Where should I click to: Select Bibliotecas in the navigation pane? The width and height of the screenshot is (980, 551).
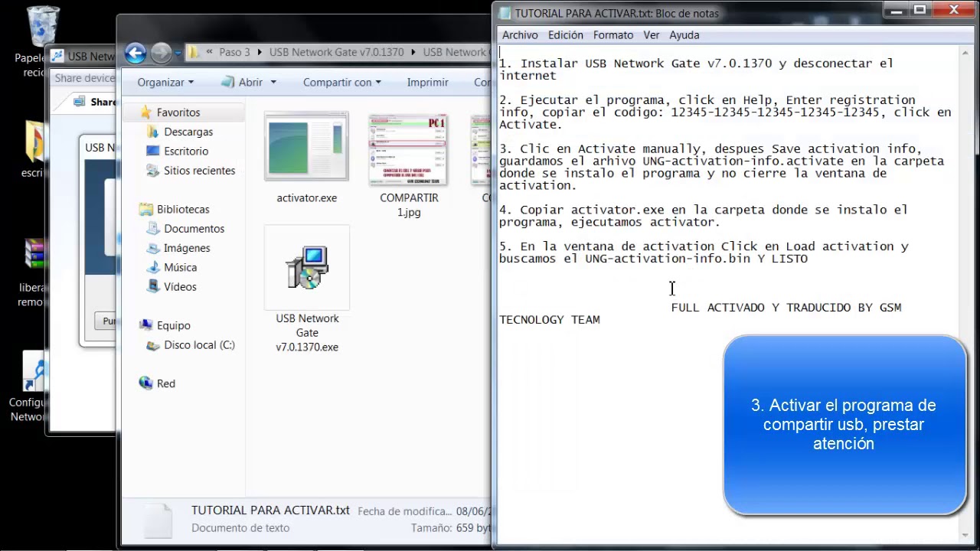coord(183,209)
